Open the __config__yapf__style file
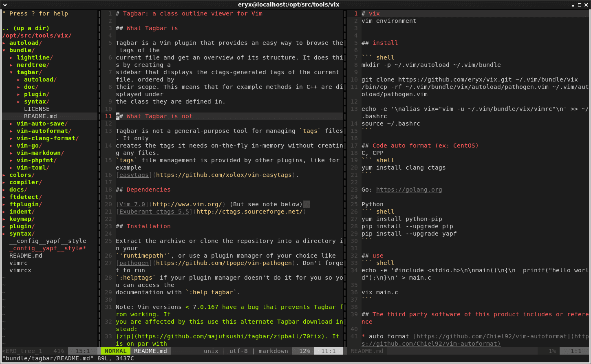The image size is (591, 364). 48,241
